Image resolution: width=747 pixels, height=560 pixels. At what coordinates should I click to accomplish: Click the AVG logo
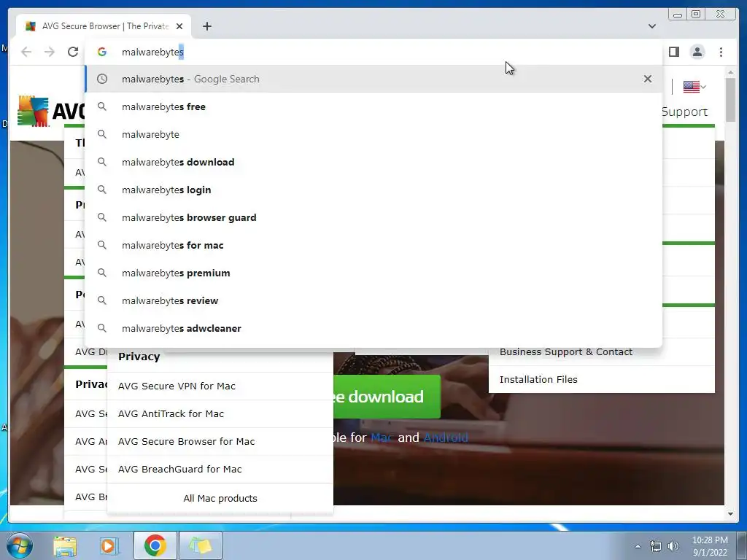[x=50, y=111]
